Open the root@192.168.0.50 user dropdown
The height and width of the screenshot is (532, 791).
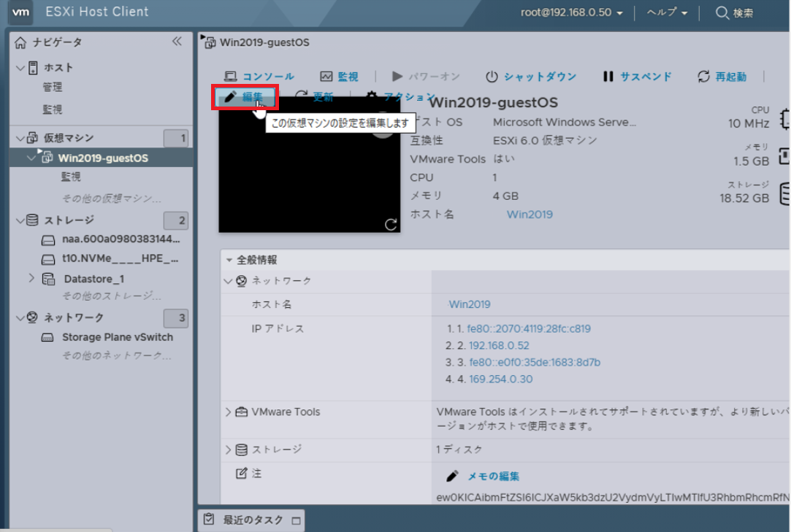click(572, 12)
